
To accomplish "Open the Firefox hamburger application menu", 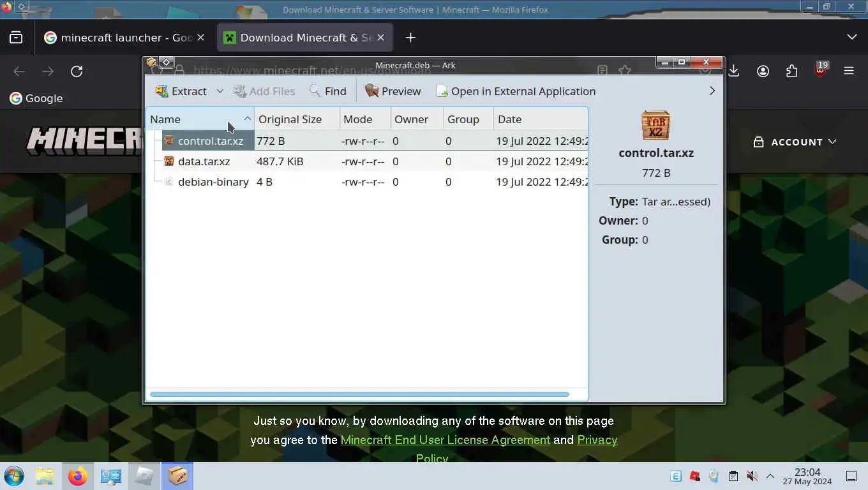I will [x=849, y=71].
